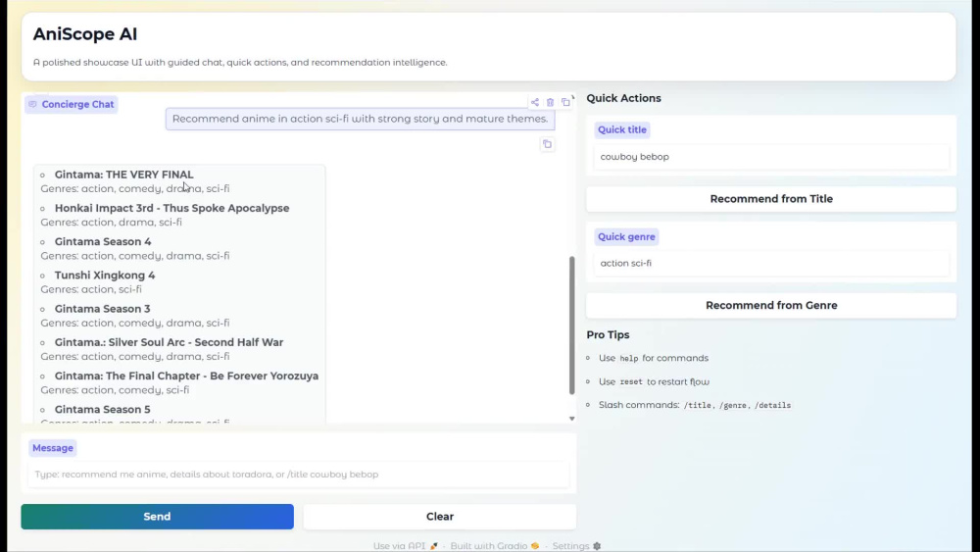Select the Gintama Season 5 entry
The width and height of the screenshot is (980, 552).
click(x=103, y=410)
